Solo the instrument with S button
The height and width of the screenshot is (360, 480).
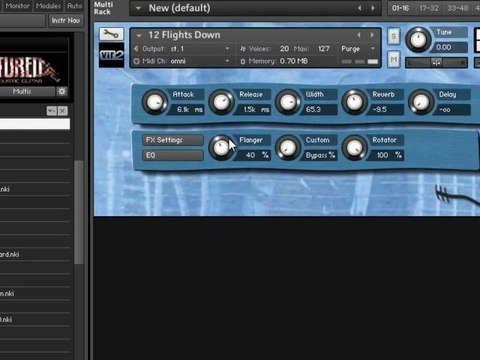click(394, 36)
